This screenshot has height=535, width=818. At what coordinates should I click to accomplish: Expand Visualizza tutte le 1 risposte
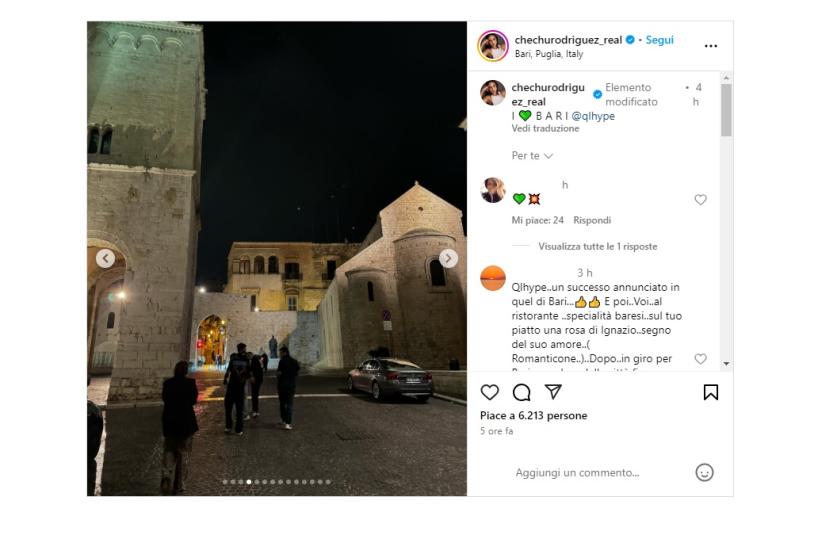[597, 246]
